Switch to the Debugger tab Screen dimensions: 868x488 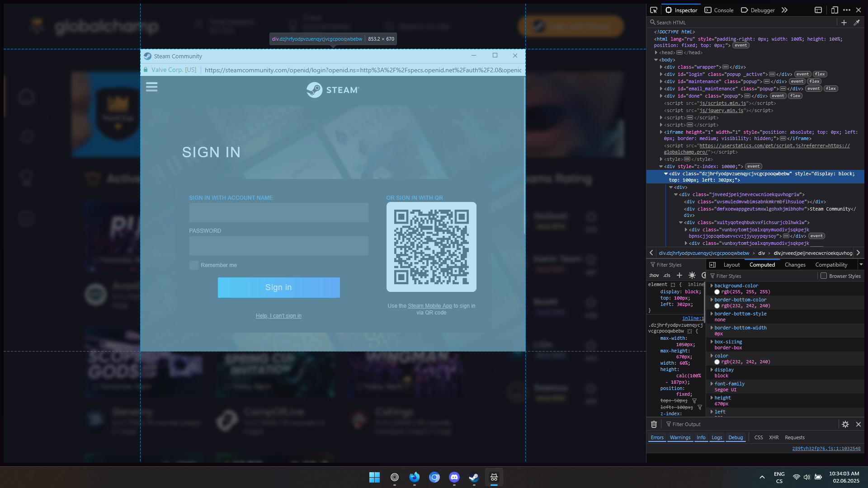(x=758, y=10)
